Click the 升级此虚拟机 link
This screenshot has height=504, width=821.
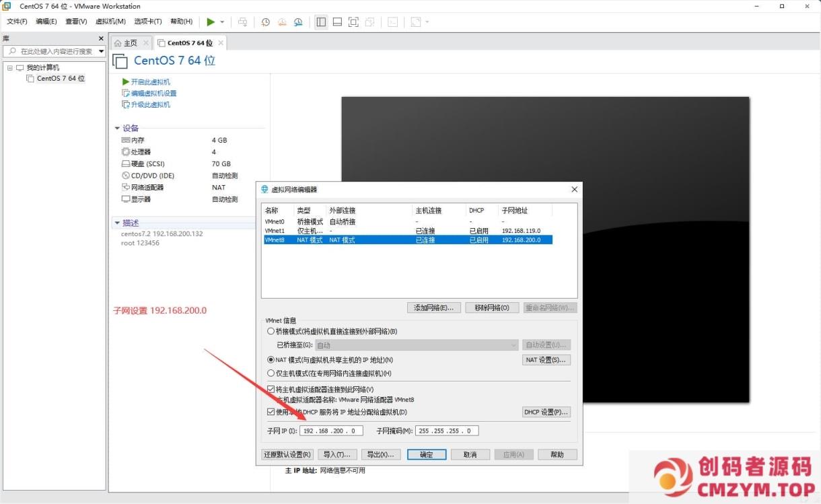coord(151,105)
